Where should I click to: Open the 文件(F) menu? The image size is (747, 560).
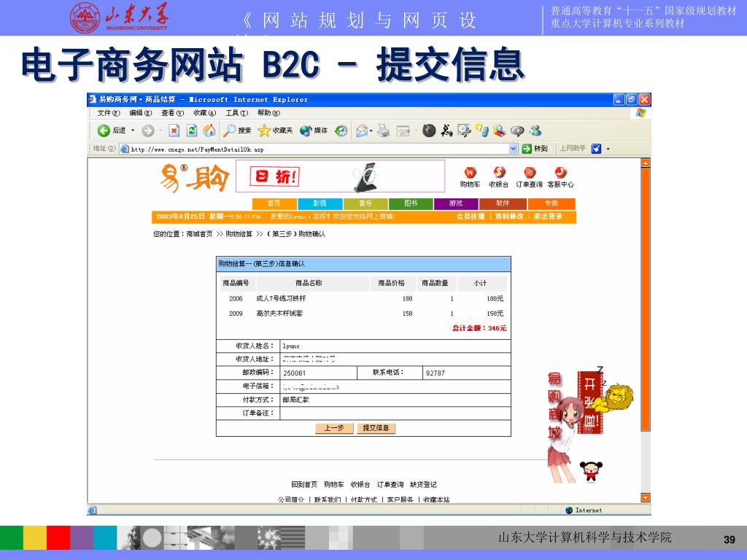[x=109, y=113]
